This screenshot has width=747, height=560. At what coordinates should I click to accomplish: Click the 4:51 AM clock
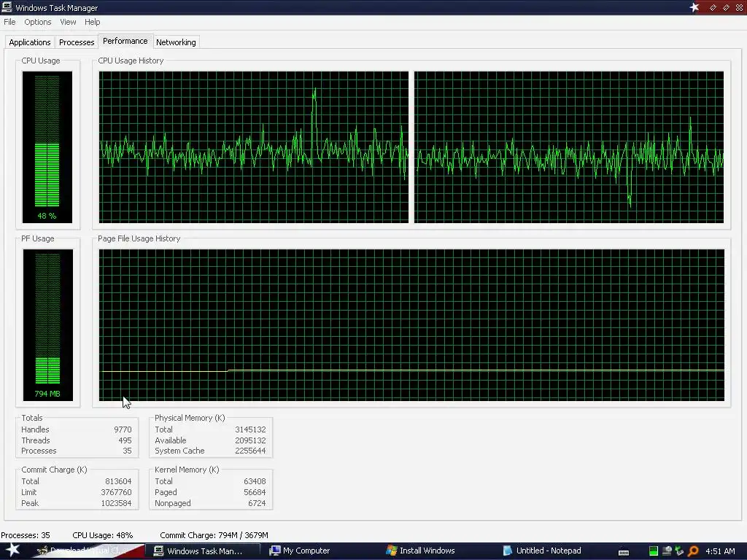click(720, 551)
